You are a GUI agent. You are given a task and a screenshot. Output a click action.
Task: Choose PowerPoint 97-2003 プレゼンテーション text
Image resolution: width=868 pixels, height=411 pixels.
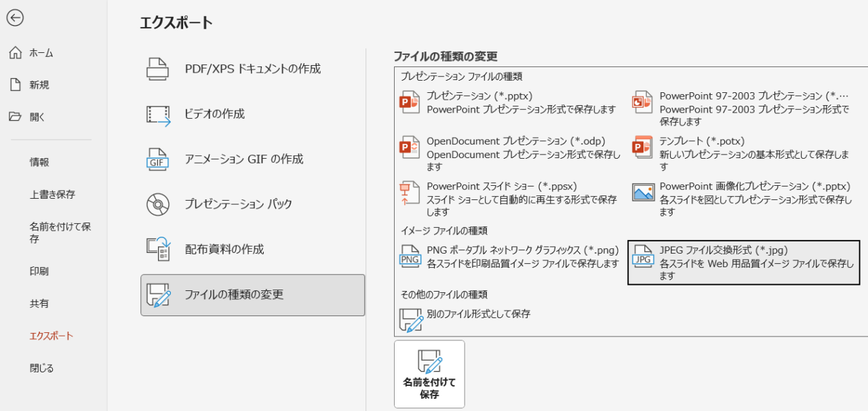click(x=754, y=96)
